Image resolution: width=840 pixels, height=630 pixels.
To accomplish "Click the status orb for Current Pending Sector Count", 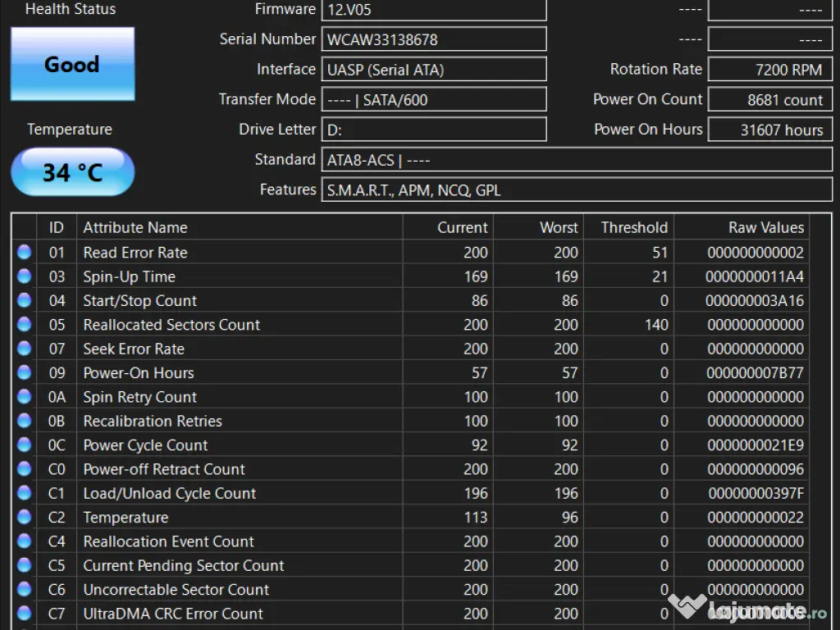I will [24, 565].
